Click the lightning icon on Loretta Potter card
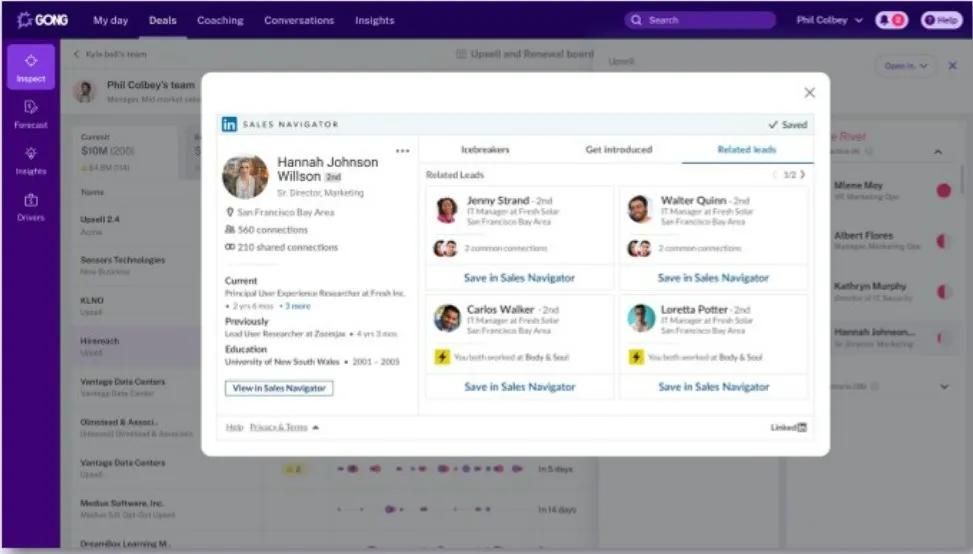Image resolution: width=973 pixels, height=554 pixels. 636,357
